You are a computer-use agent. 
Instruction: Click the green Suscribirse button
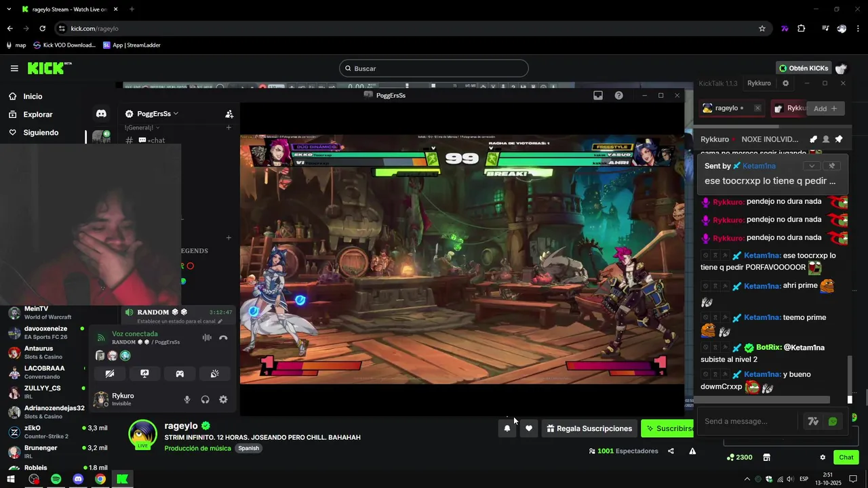tap(667, 428)
